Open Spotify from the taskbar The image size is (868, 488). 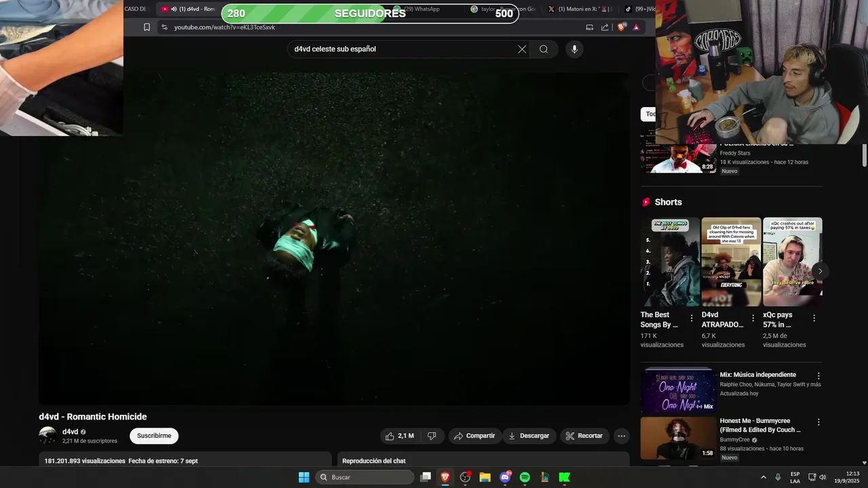click(525, 477)
